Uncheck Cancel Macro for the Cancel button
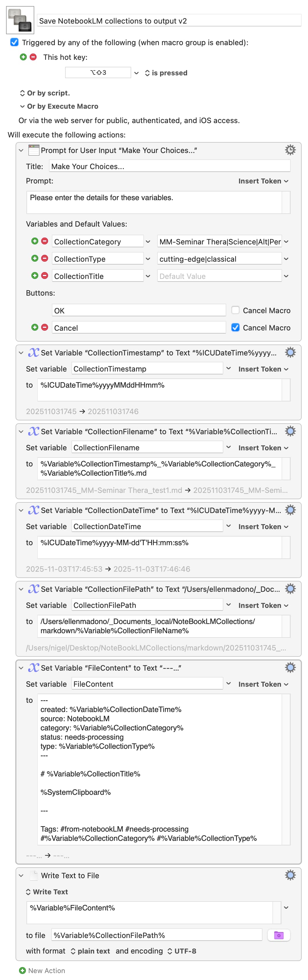 point(235,327)
